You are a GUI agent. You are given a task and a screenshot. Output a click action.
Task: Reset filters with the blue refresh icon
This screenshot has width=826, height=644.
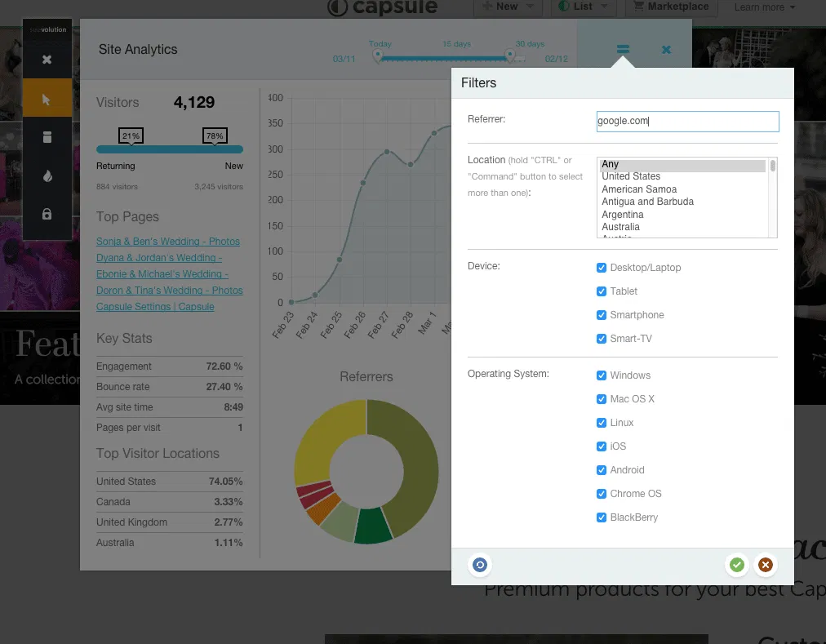480,565
